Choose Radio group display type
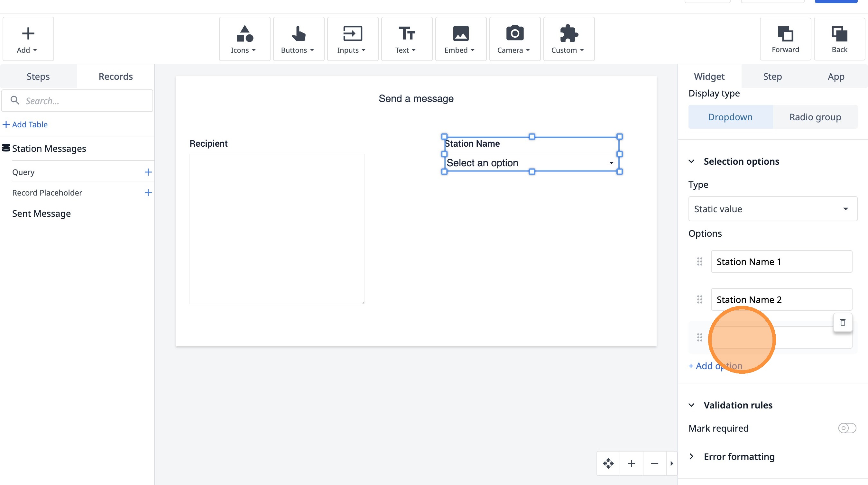This screenshot has height=485, width=868. [815, 117]
